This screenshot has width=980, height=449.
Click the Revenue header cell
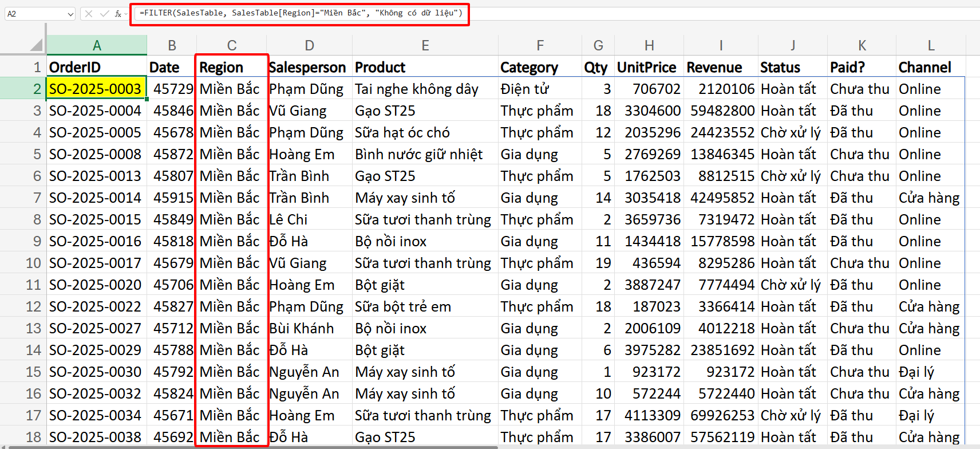point(721,67)
